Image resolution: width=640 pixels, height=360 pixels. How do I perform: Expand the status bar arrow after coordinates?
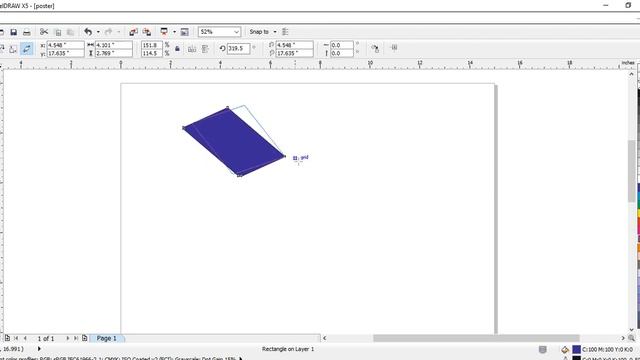point(39,349)
